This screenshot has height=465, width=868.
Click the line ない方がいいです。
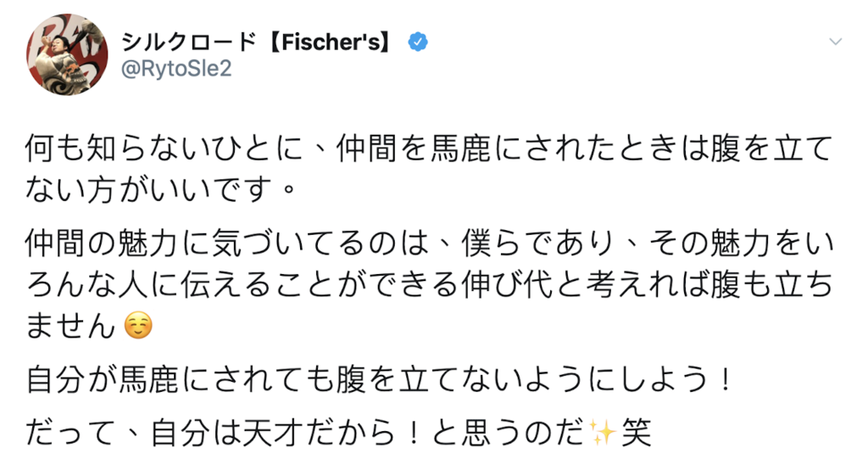coord(160,189)
